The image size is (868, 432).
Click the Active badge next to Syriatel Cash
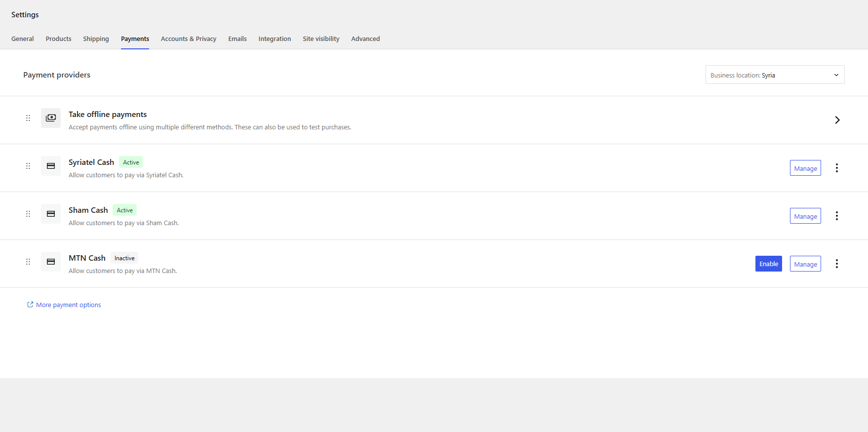coord(131,162)
